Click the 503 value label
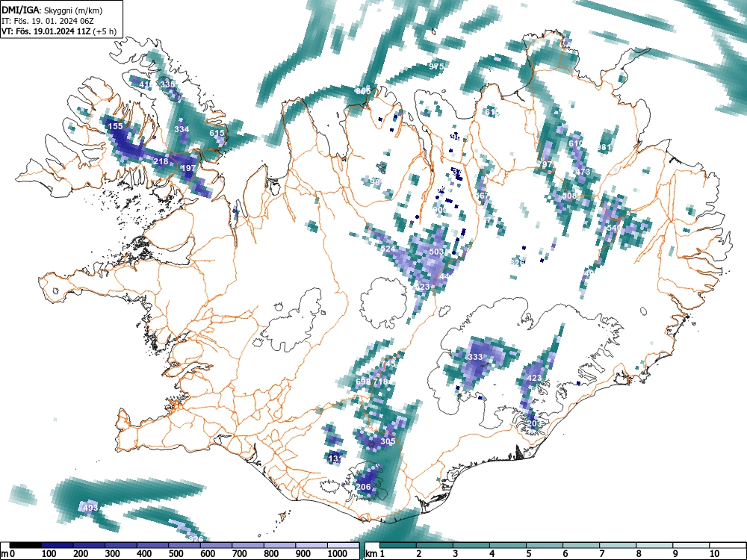Image resolution: width=747 pixels, height=560 pixels. (x=437, y=252)
